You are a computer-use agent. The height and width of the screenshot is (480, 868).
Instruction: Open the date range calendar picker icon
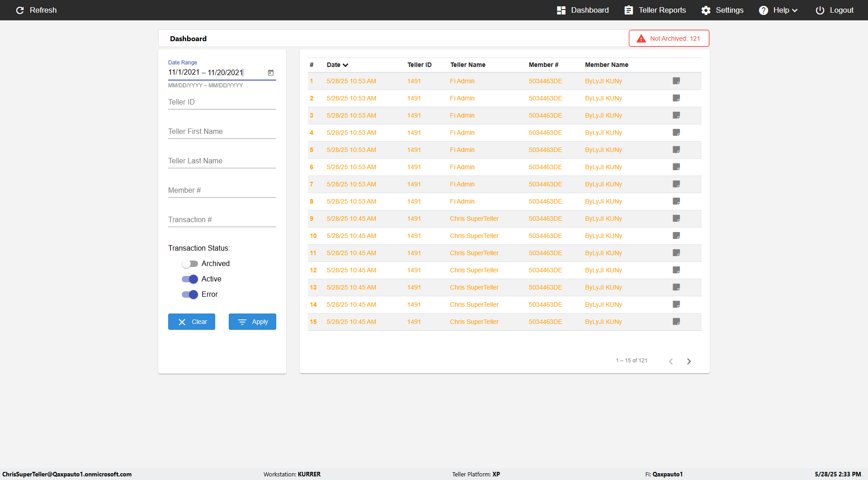point(271,72)
